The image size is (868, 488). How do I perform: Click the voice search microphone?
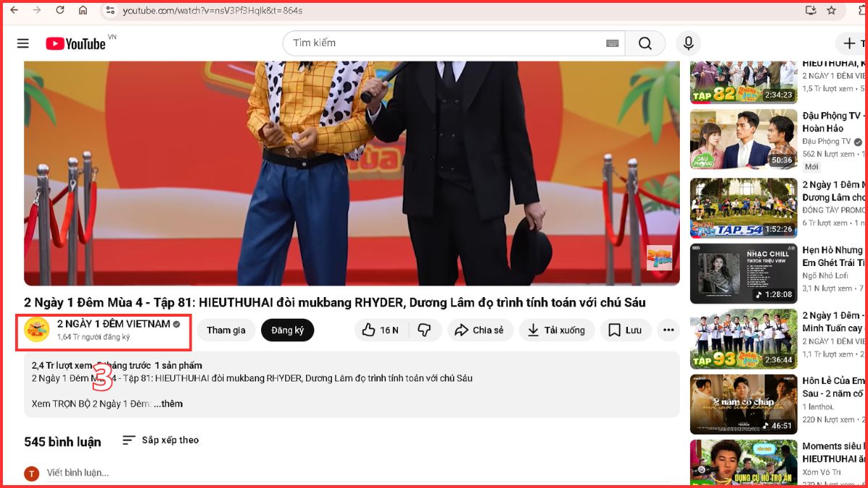click(x=688, y=43)
